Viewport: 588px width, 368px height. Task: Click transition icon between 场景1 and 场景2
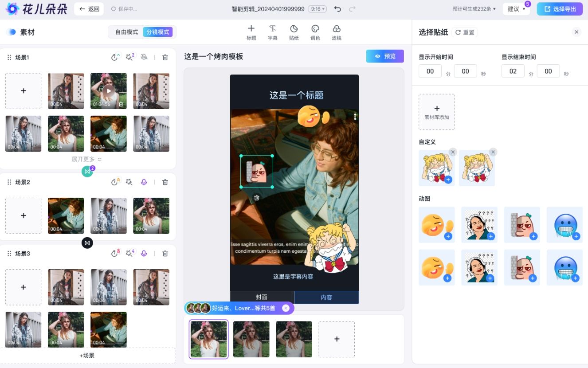87,171
